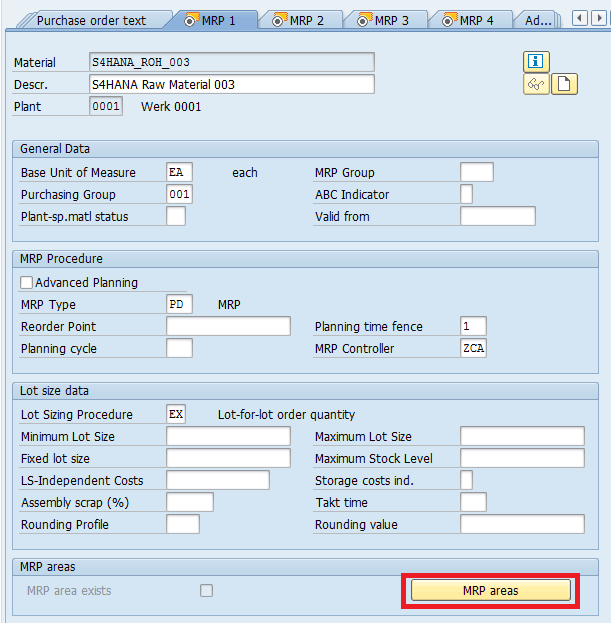Click the MRP area exists checkbox
Screen dimensions: 611x623
(206, 590)
